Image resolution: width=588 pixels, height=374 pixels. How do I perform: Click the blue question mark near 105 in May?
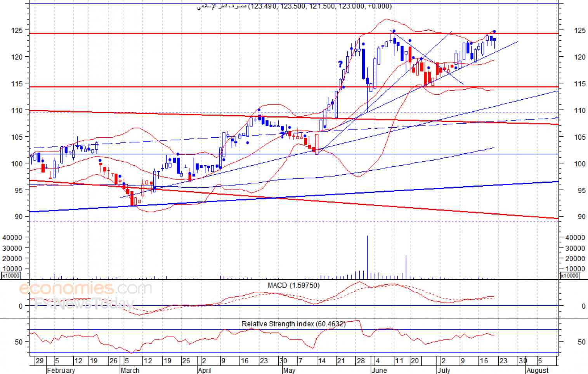pyautogui.click(x=283, y=135)
